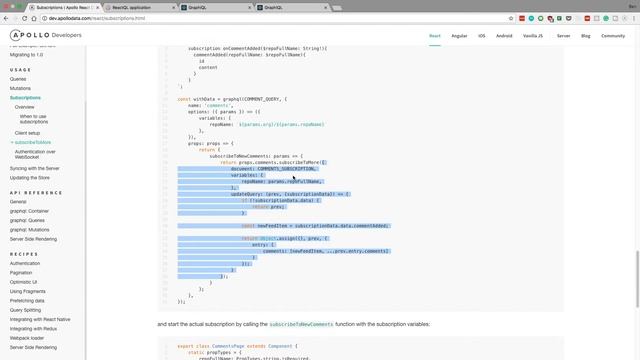The image size is (640, 360).
Task: Open 'Integrating with React Native' link
Action: click(x=40, y=320)
